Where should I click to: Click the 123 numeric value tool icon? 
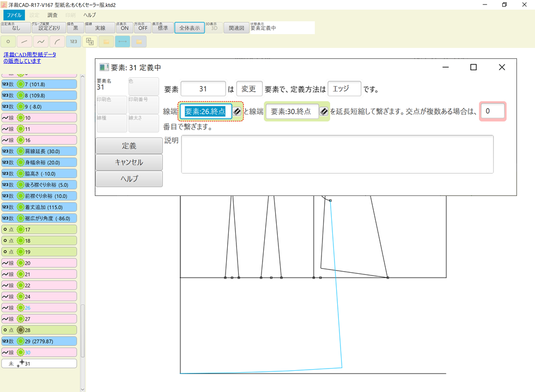coord(73,41)
